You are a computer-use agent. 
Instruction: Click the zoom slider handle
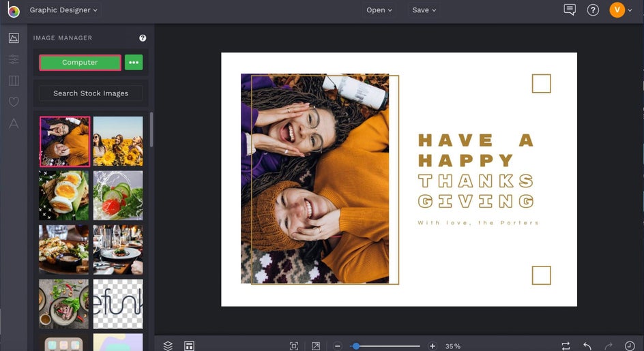355,346
